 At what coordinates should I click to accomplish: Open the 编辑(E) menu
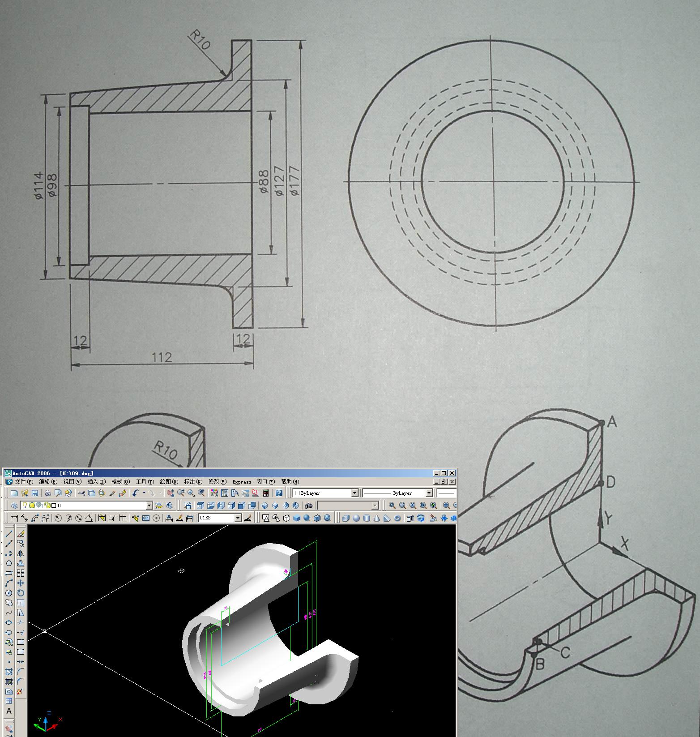(x=48, y=482)
